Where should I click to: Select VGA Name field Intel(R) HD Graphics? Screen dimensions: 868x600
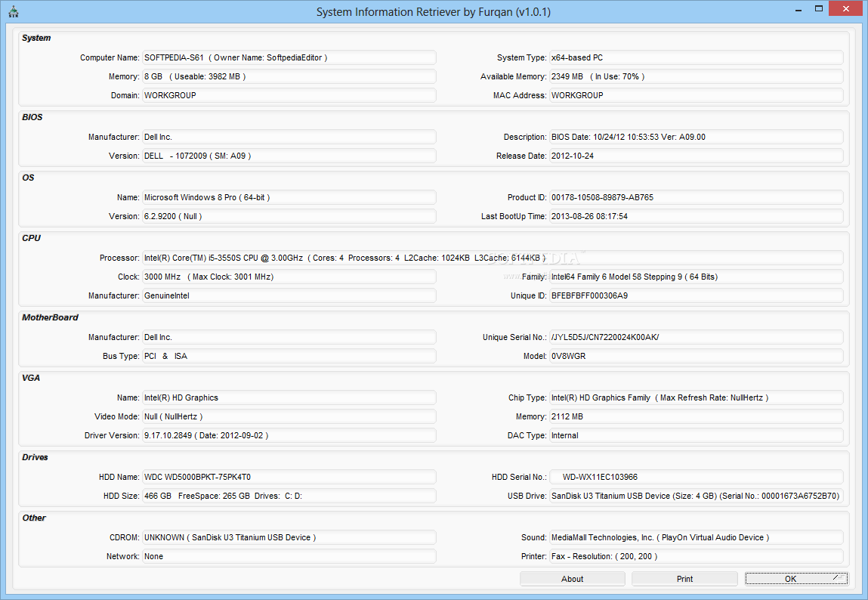[289, 397]
